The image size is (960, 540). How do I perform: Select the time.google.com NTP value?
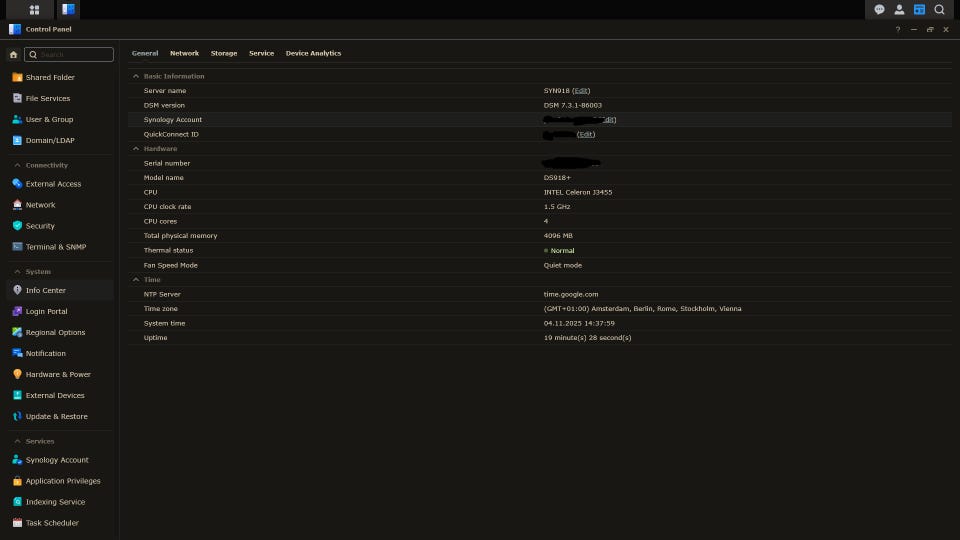(571, 294)
